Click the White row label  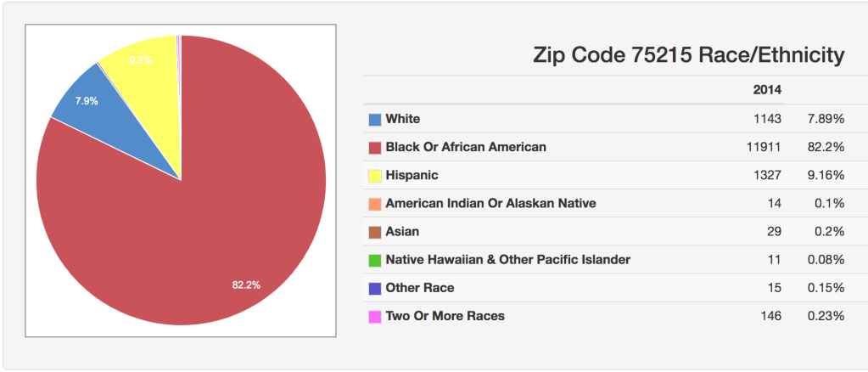point(403,119)
